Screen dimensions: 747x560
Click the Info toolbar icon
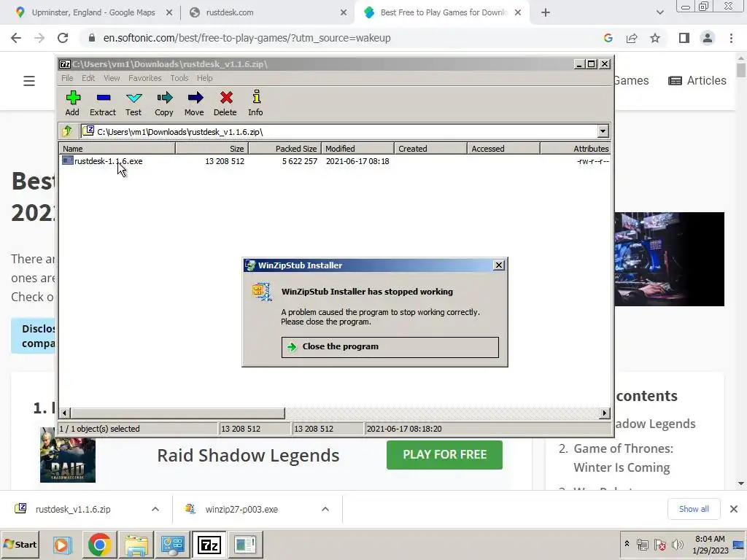point(256,103)
